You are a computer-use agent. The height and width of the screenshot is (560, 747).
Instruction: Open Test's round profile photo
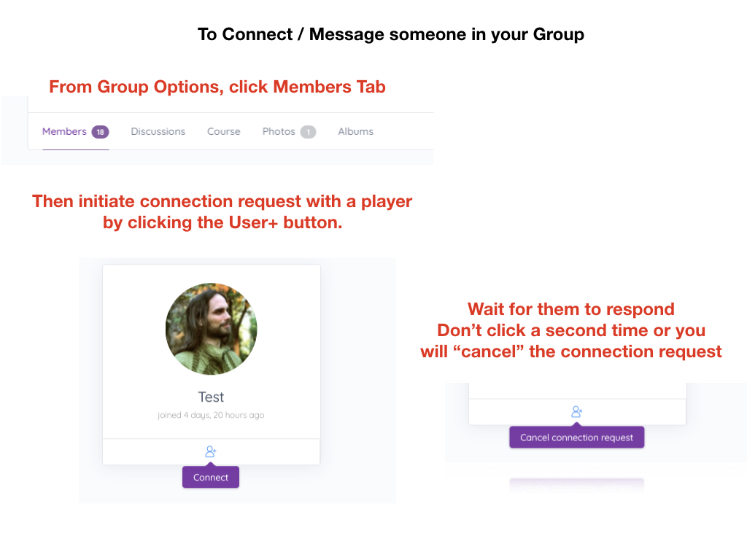[211, 329]
